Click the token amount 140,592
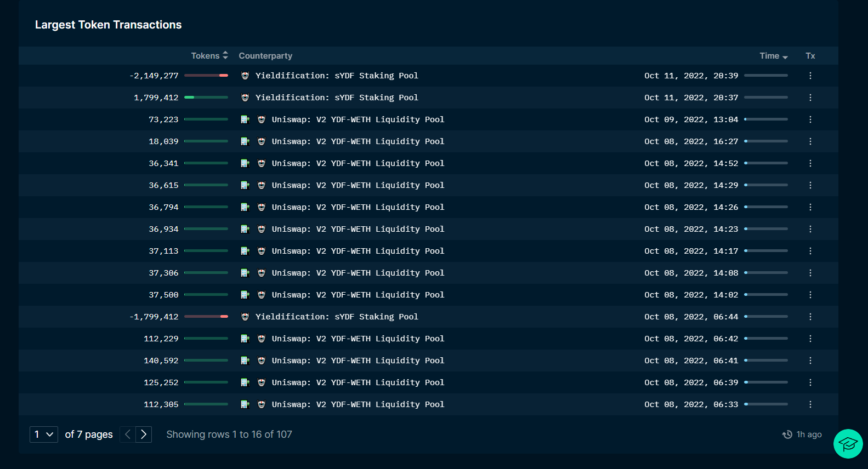The height and width of the screenshot is (469, 868). point(161,361)
